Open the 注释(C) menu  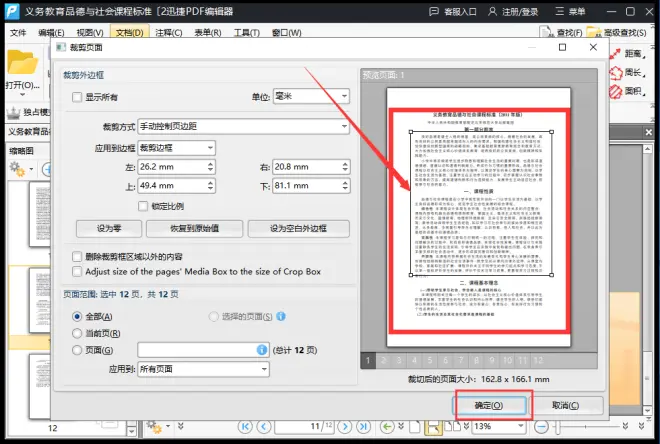(168, 32)
